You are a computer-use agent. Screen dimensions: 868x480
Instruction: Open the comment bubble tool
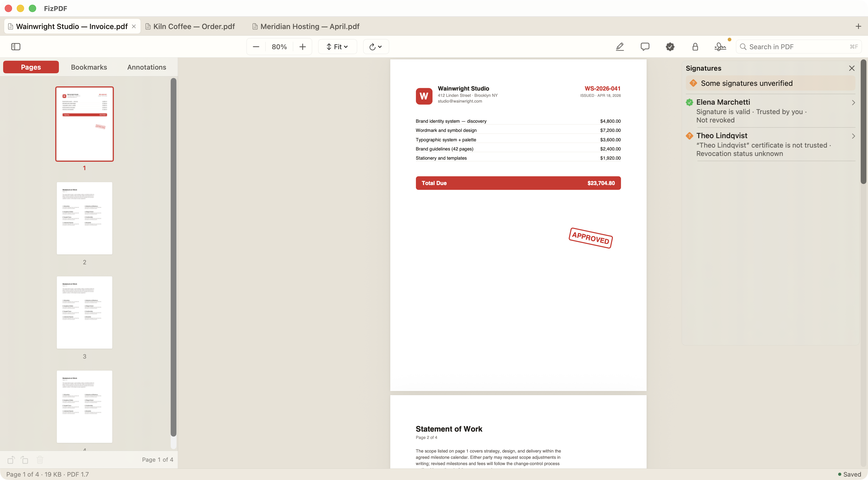click(x=645, y=47)
